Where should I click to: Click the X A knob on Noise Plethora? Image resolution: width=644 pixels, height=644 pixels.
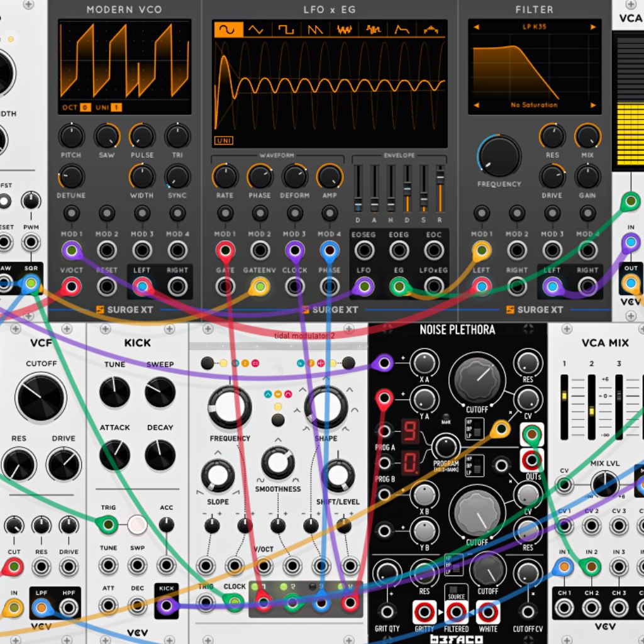coord(425,363)
